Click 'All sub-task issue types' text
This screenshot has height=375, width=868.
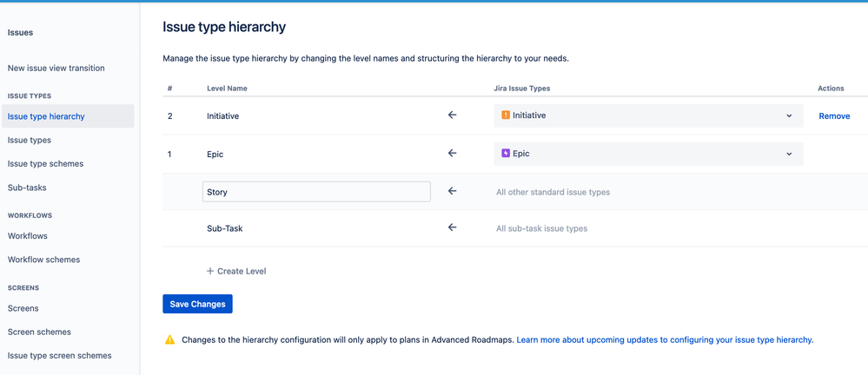(542, 228)
